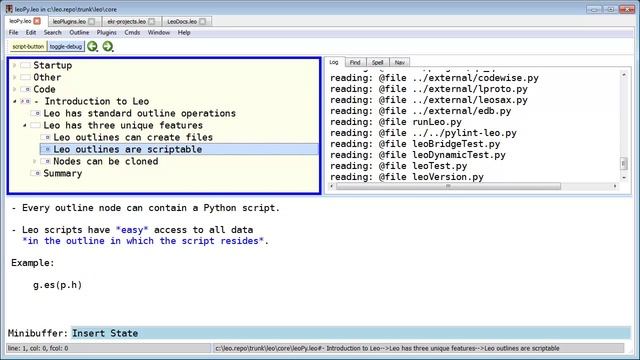640x360 pixels.
Task: Switch to the ekr-projects.leo tab
Action: 127,21
